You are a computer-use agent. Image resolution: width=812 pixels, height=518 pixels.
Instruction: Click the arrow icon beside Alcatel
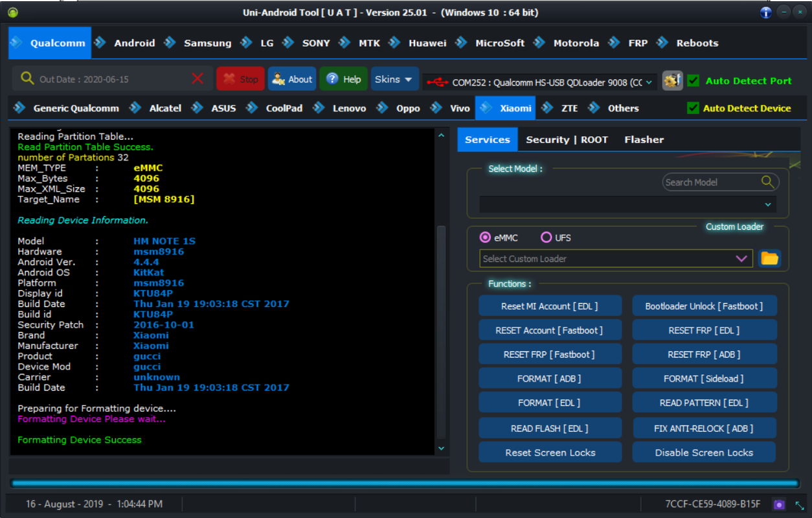tap(135, 108)
